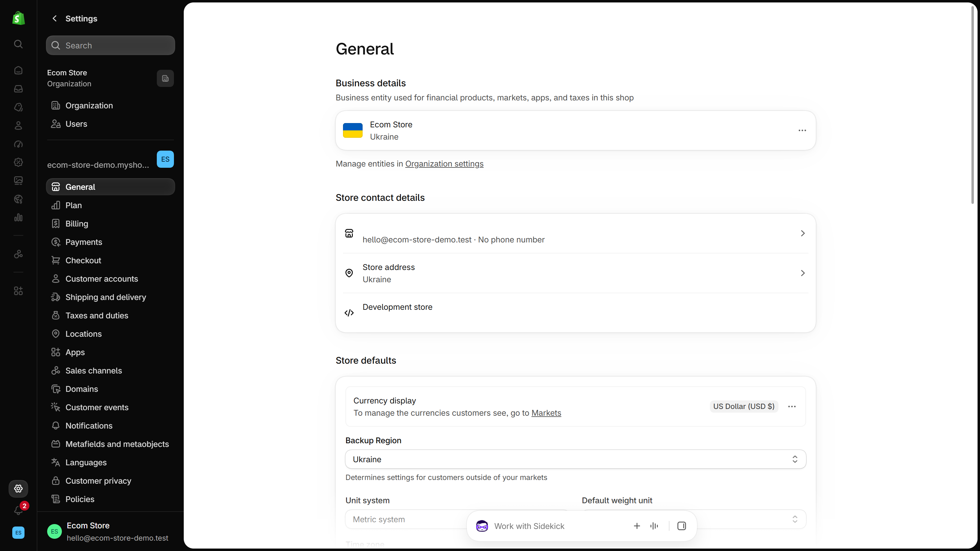Open Marketing icon in left rail
Image resolution: width=980 pixels, height=551 pixels.
coord(18,144)
